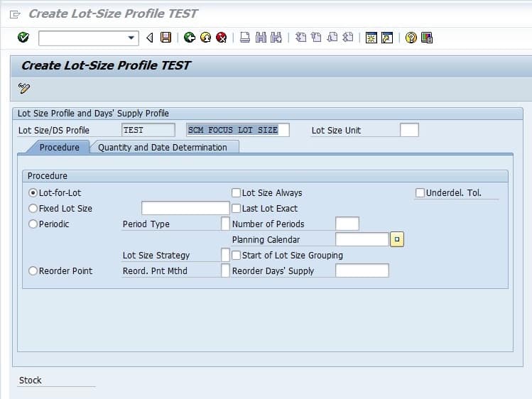This screenshot has width=532, height=399.
Task: Click the Reord. Pnt Mthd field
Action: click(225, 270)
